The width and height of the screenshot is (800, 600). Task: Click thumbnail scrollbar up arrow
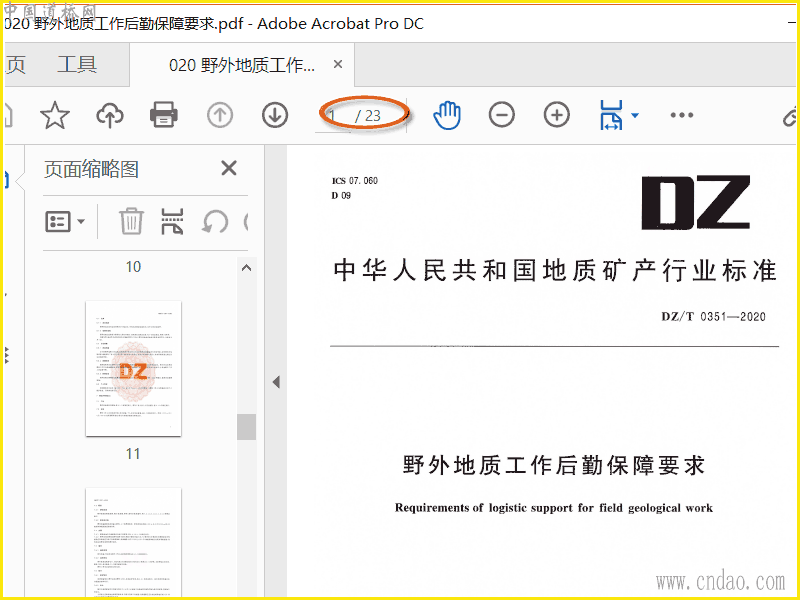click(246, 268)
